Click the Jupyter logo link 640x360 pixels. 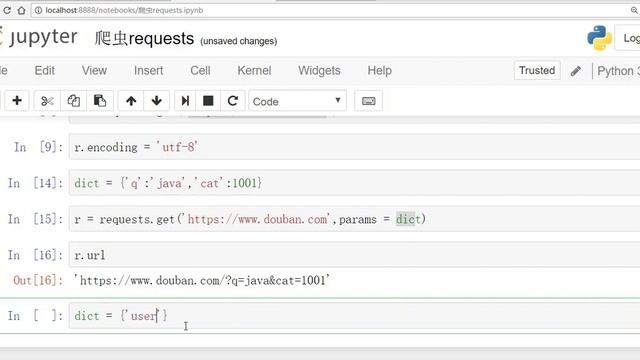[x=39, y=37]
